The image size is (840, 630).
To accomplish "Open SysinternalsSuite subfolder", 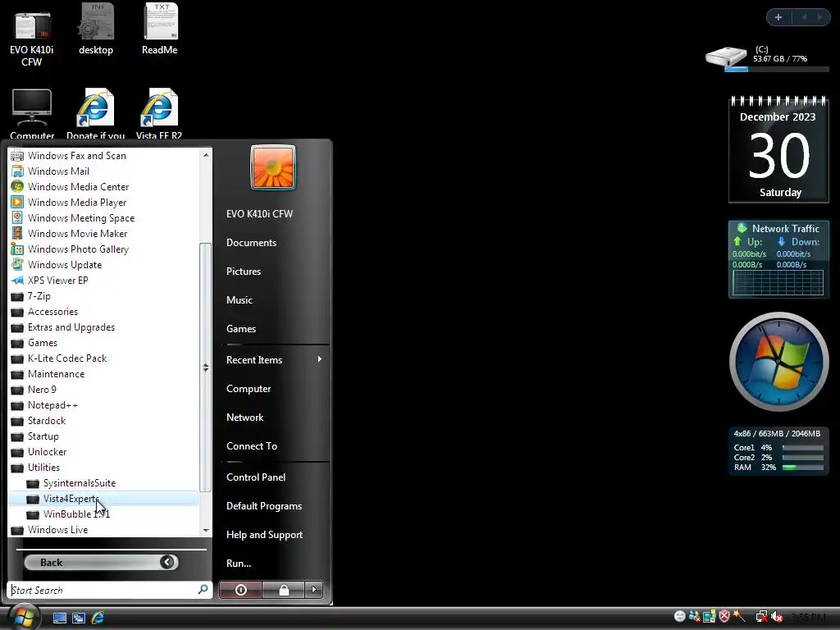I will point(103,483).
